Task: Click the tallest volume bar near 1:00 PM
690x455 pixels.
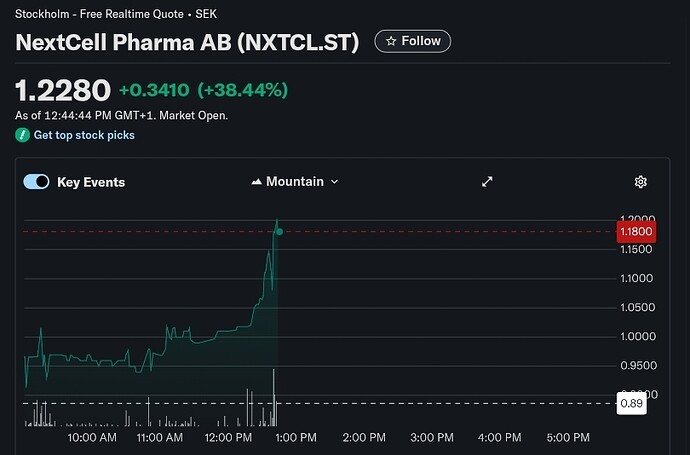Action: pyautogui.click(x=273, y=395)
